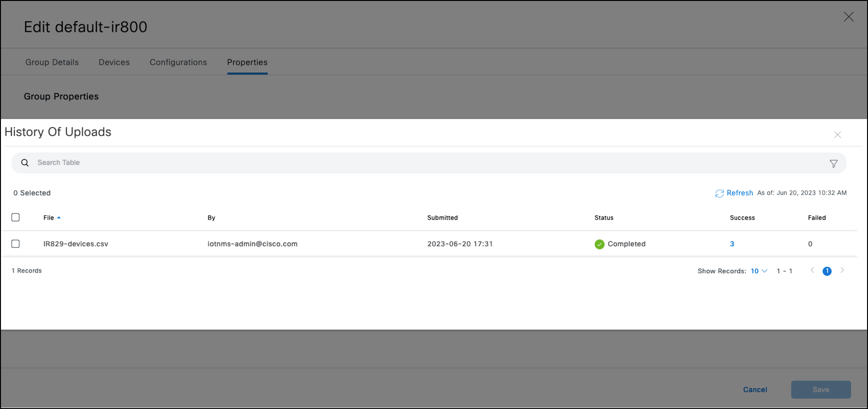The height and width of the screenshot is (409, 868).
Task: Go to next page arrow
Action: pyautogui.click(x=842, y=270)
